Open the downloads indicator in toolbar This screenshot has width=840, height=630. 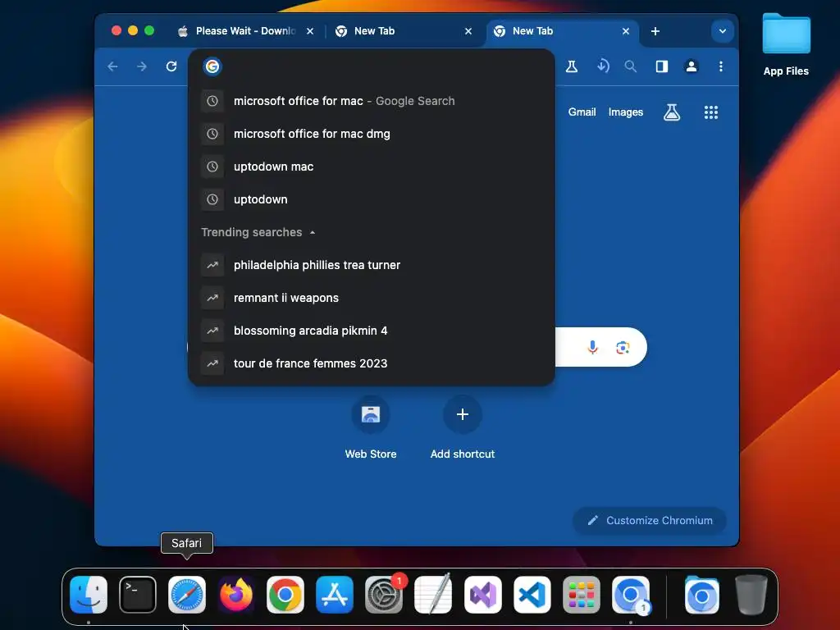603,66
